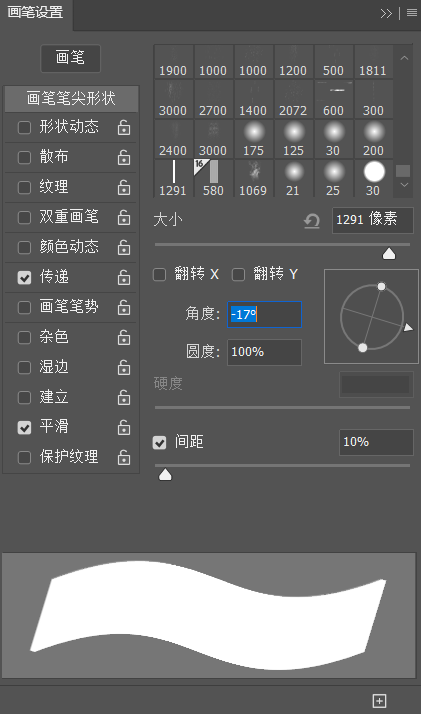Screen dimensions: 421x714
Task: Toggle lock icon for 散布
Action: [x=124, y=158]
